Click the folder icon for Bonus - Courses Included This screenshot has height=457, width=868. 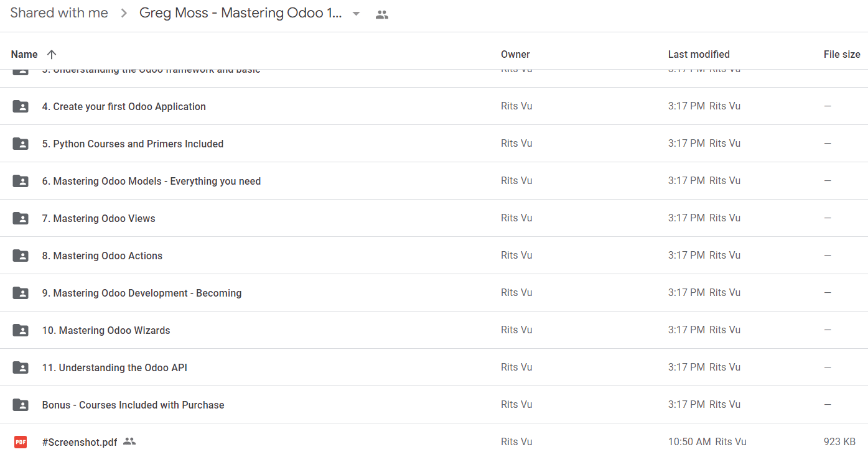pyautogui.click(x=21, y=405)
